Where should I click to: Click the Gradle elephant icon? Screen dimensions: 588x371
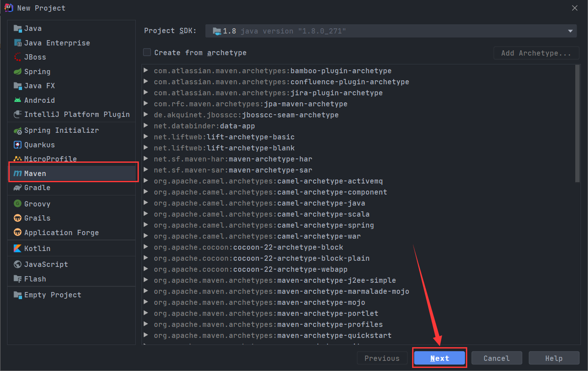(18, 188)
